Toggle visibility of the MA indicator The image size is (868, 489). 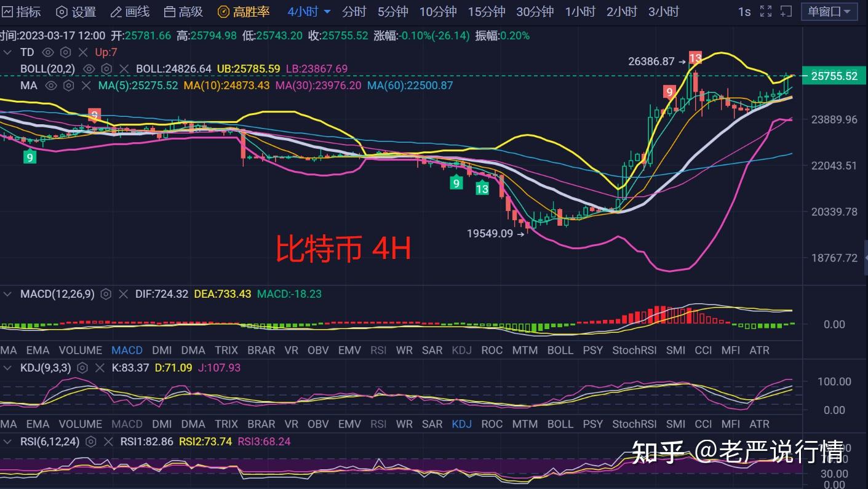(52, 86)
